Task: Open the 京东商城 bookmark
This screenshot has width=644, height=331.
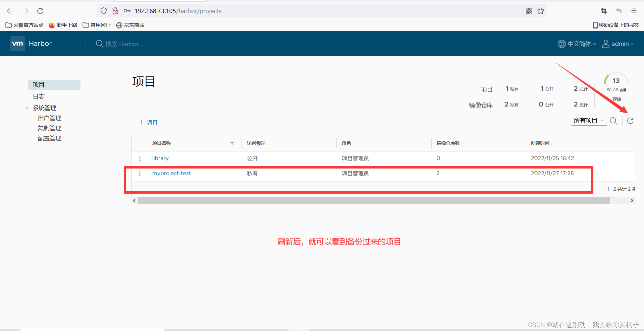Action: [130, 25]
